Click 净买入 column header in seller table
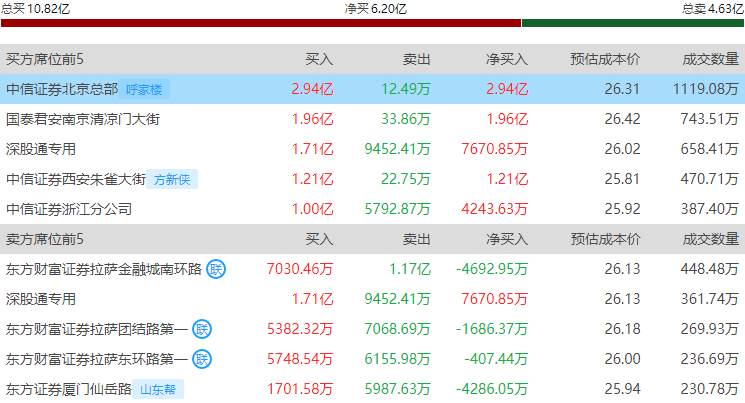 pyautogui.click(x=506, y=239)
